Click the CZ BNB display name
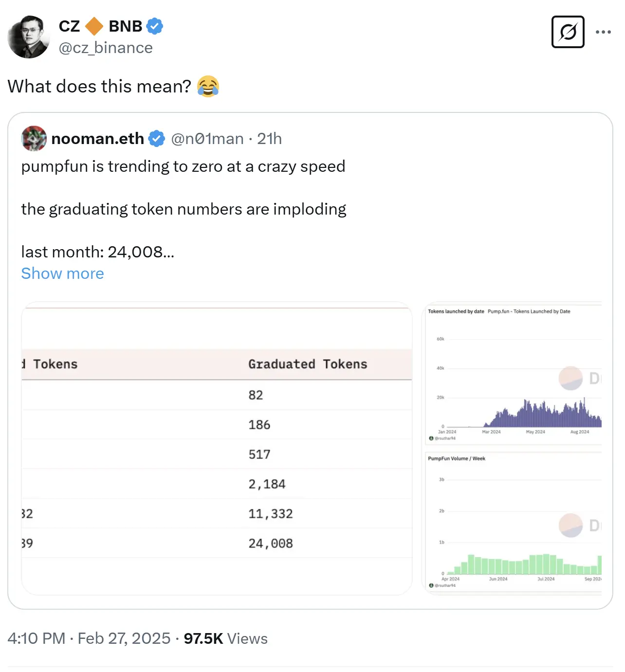This screenshot has width=625, height=672. [101, 26]
